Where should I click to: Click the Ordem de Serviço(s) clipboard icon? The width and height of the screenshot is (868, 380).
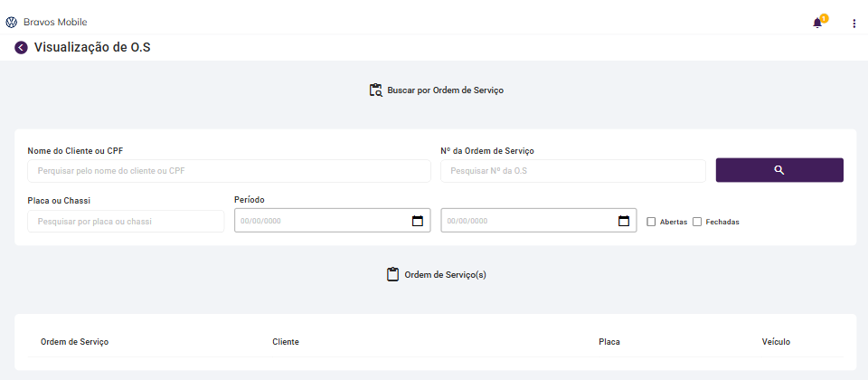click(392, 274)
